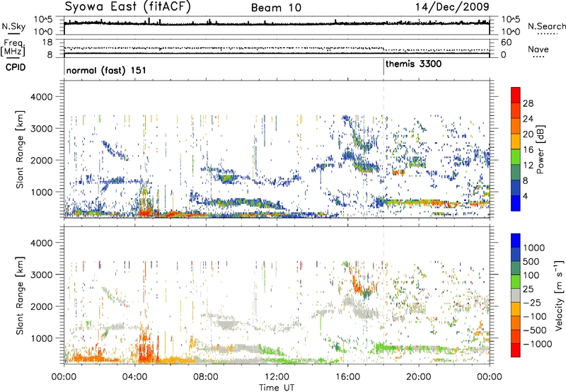Pick the light green 12–16 dB Power segment

coord(516,157)
